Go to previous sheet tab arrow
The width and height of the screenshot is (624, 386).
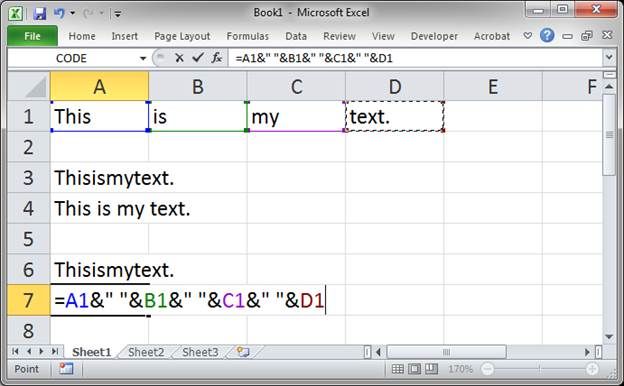pyautogui.click(x=29, y=351)
